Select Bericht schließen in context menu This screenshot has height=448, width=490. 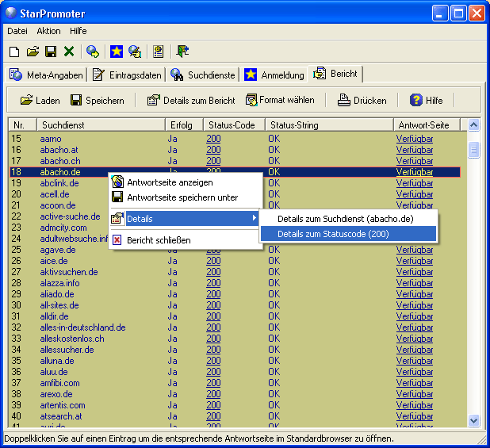tap(186, 240)
